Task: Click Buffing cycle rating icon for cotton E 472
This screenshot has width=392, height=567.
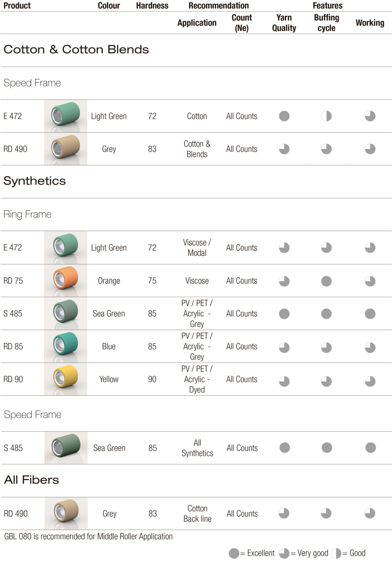Action: [x=326, y=116]
